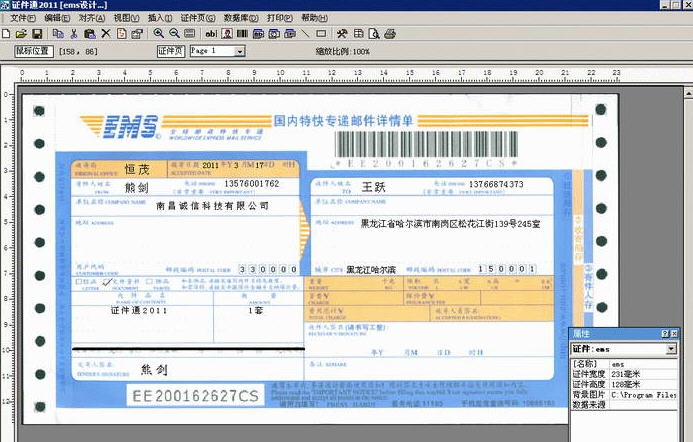Open the 帮助(H) menu
Screen dimensions: 693x442
[x=314, y=18]
